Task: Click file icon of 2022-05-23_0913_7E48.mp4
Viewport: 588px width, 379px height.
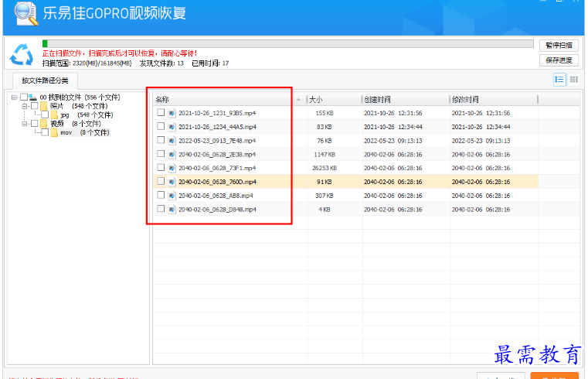Action: (x=172, y=141)
